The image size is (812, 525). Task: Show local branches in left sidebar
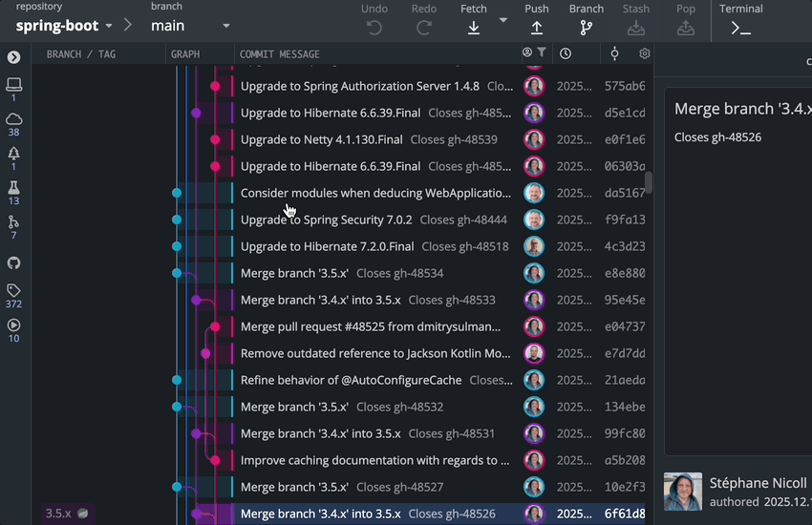(x=13, y=89)
